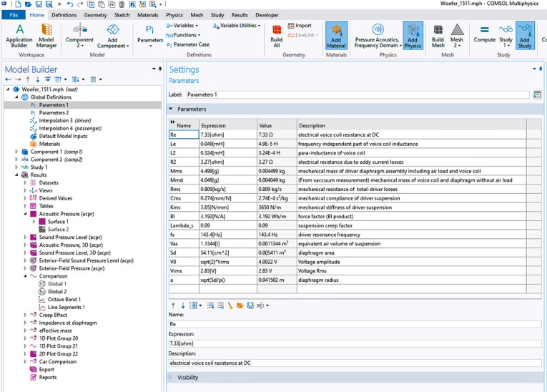Open the Model Manager
Screen dimensions: 547x392
click(x=46, y=36)
